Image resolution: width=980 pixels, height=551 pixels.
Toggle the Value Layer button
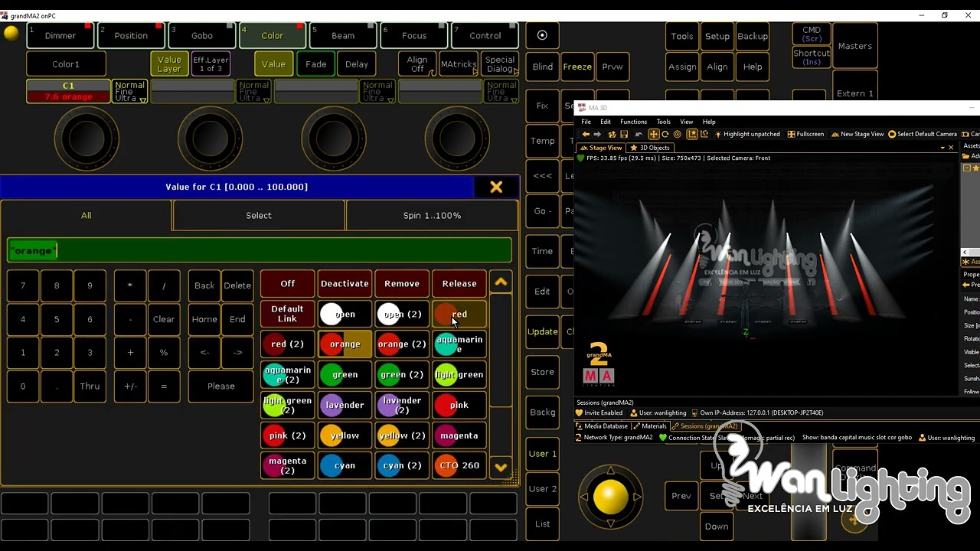coord(169,64)
